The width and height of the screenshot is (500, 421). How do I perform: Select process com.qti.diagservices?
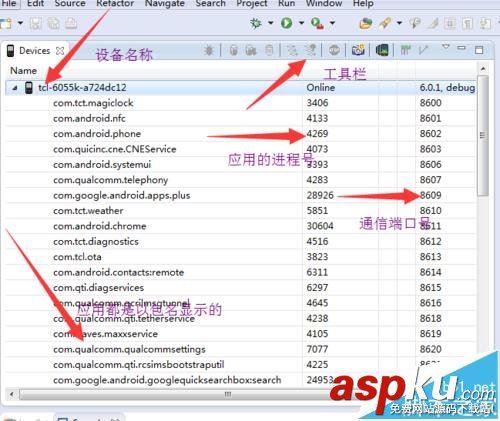99,287
